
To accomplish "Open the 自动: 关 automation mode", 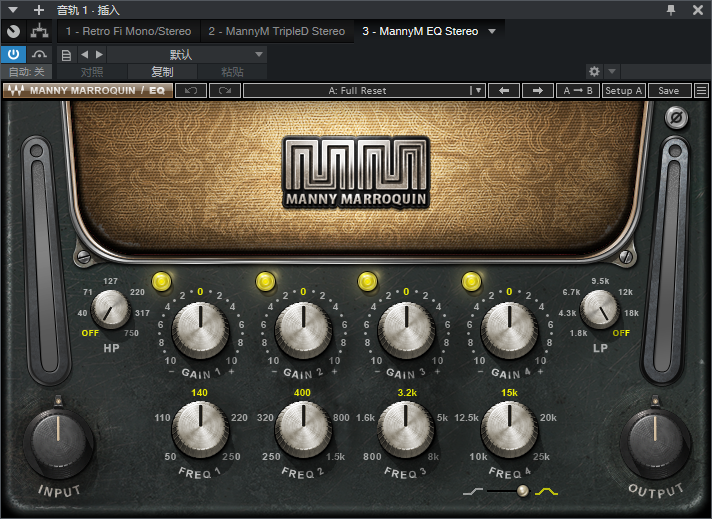I will click(x=26, y=72).
